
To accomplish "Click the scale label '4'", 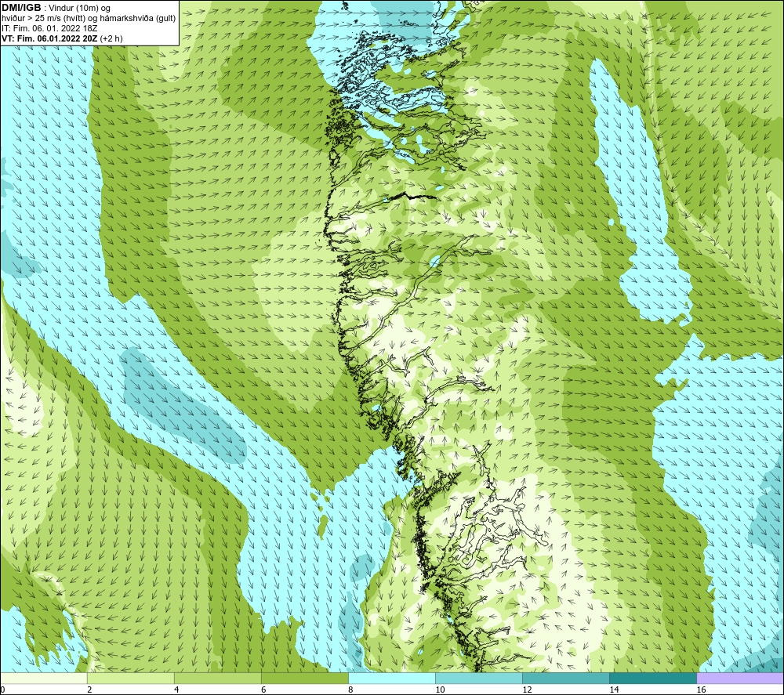I will 176,690.
